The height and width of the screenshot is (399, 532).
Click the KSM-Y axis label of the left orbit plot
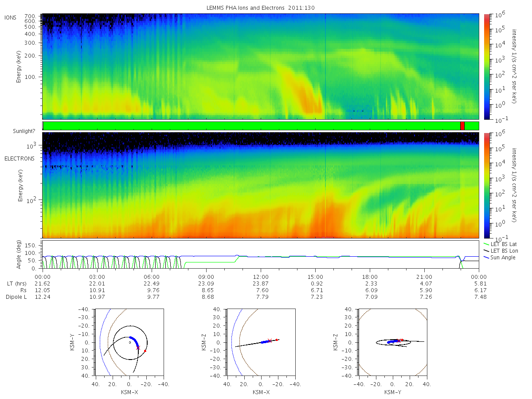73,342
